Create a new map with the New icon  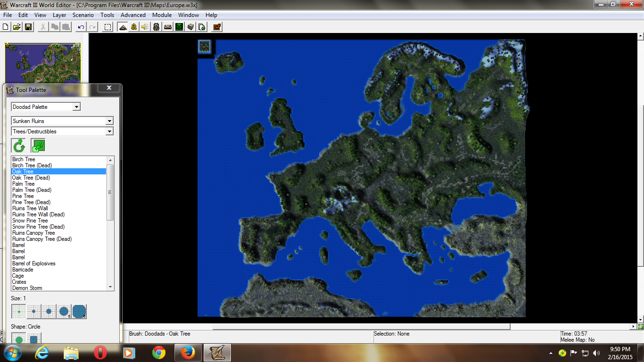coord(6,27)
